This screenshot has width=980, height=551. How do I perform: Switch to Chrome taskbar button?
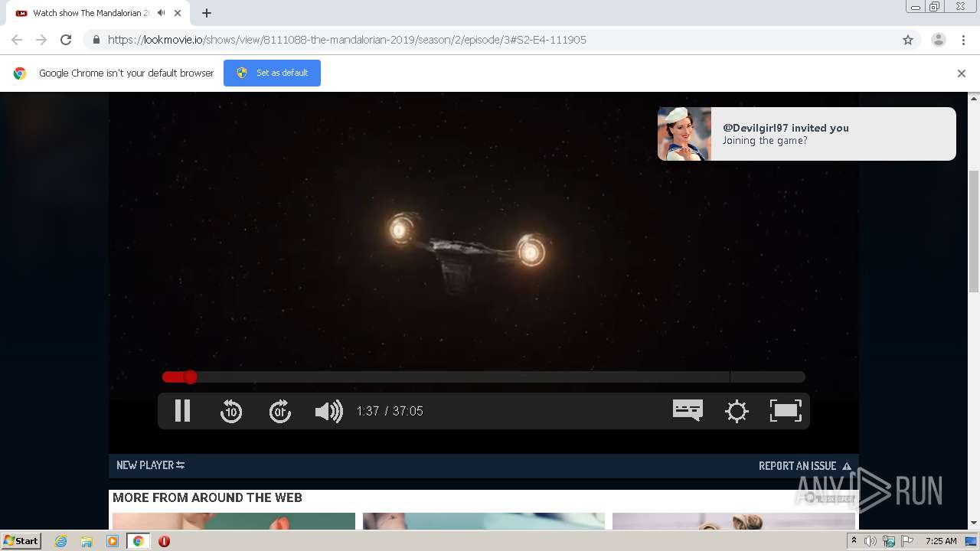pos(138,541)
